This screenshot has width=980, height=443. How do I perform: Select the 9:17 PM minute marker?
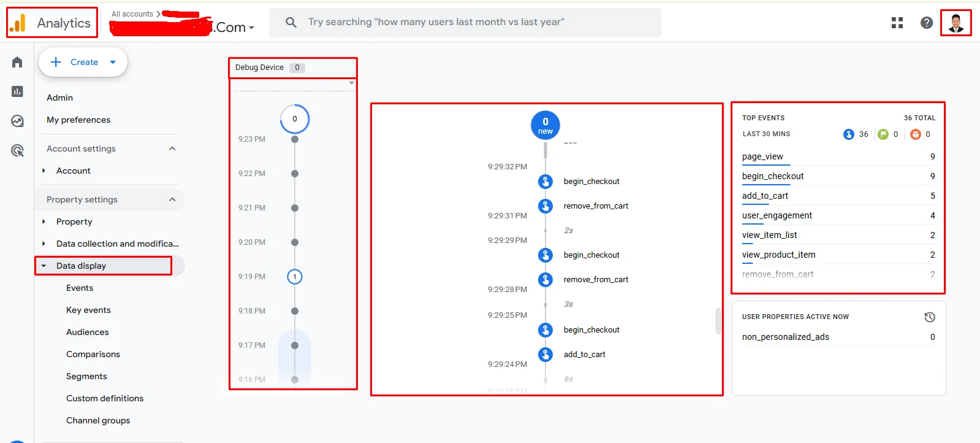pyautogui.click(x=295, y=345)
